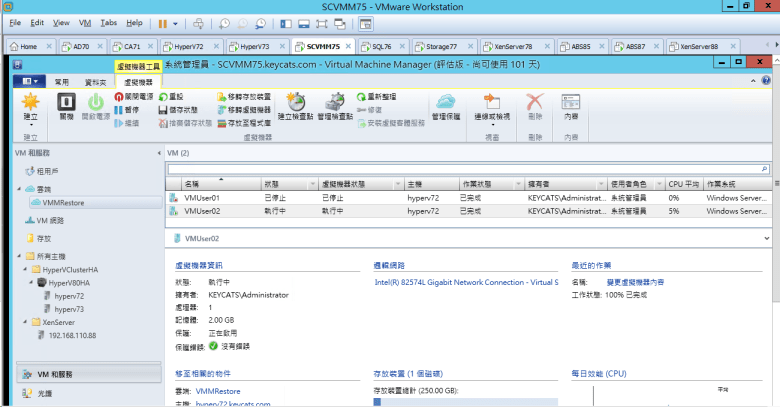
Task: Click the 管理保護 cloud icon
Action: (447, 102)
